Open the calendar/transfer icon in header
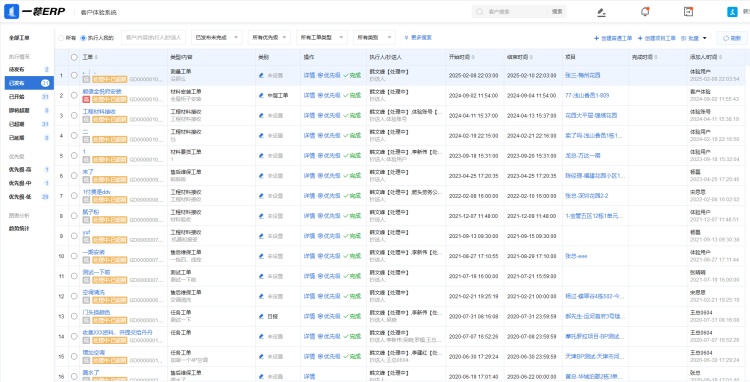 [688, 12]
